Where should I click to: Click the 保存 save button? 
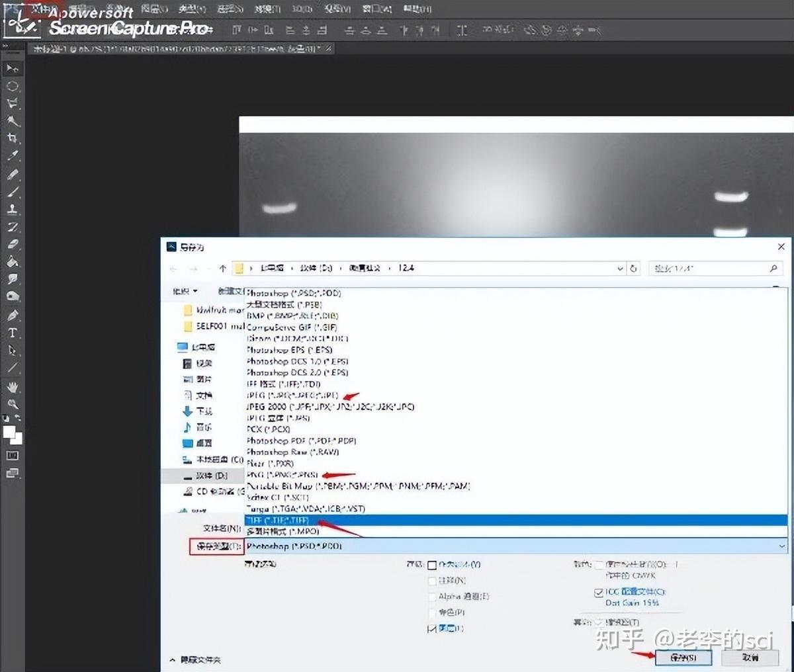pos(683,657)
